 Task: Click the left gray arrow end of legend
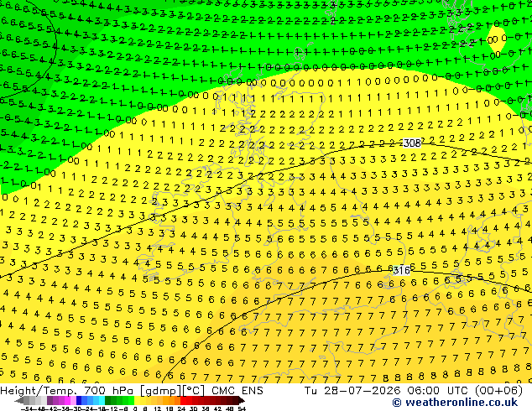(x=19, y=401)
